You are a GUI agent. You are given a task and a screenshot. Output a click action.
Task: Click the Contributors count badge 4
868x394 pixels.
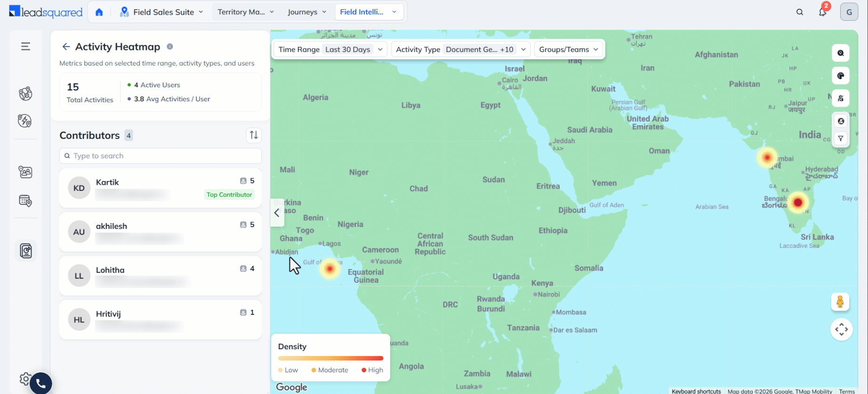pyautogui.click(x=129, y=136)
